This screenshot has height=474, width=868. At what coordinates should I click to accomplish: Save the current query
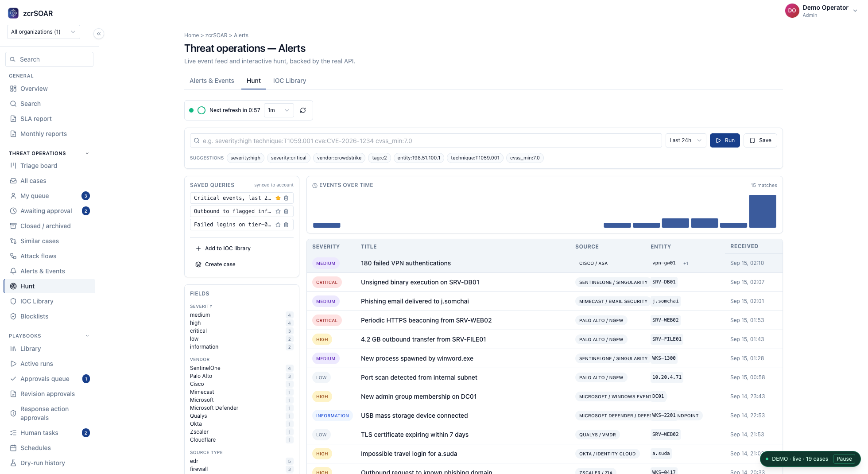760,140
